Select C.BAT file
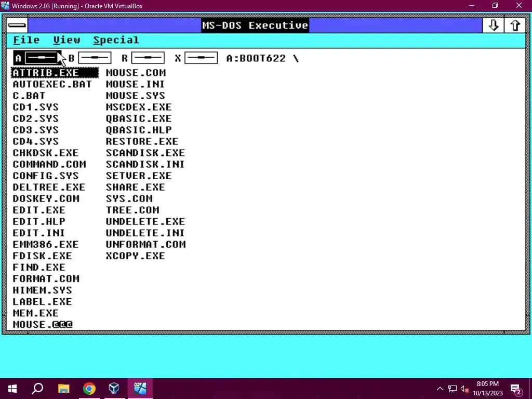The width and height of the screenshot is (532, 399). click(x=29, y=96)
